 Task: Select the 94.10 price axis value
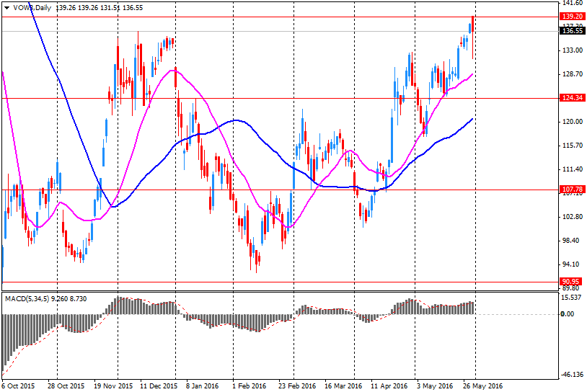(x=571, y=264)
